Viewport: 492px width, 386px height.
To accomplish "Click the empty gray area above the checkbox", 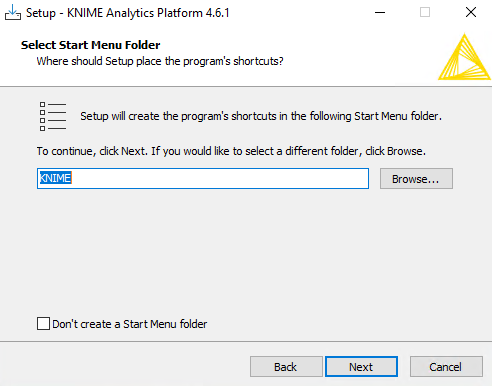I will tap(246, 253).
